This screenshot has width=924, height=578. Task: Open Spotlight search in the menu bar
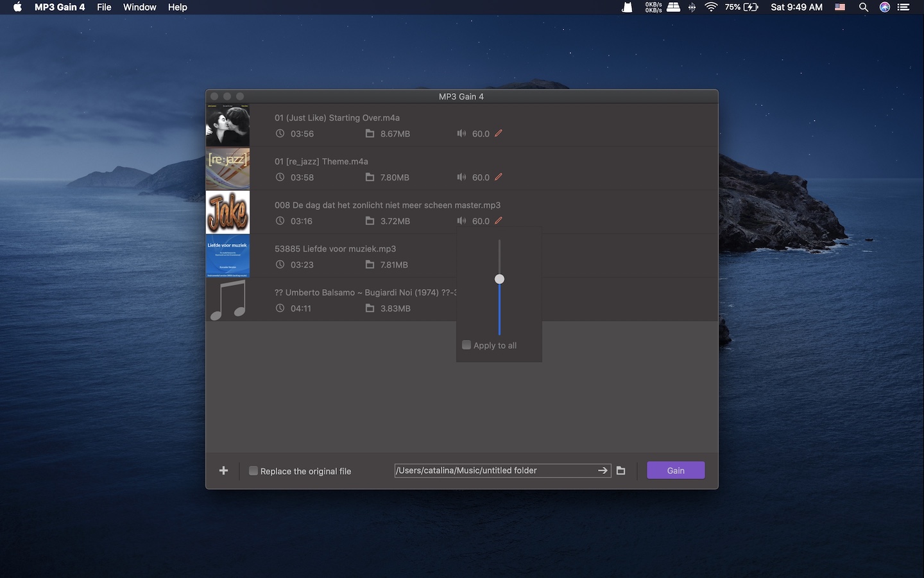864,7
